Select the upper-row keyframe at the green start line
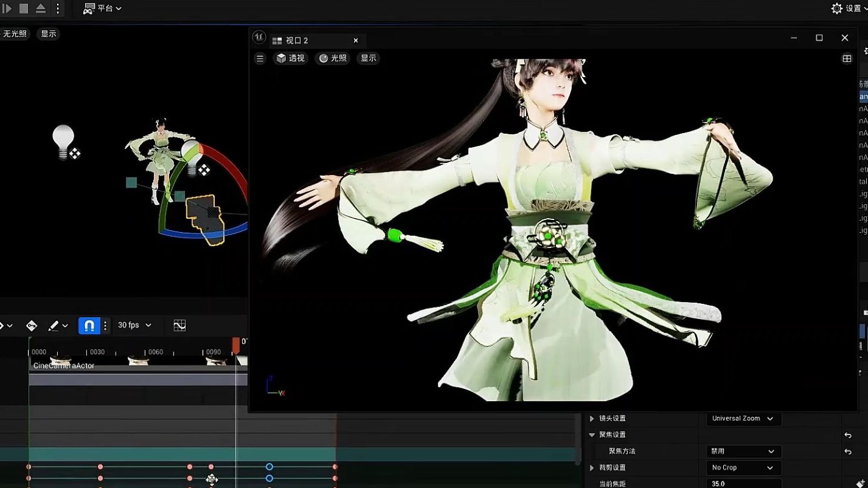The width and height of the screenshot is (868, 488). pyautogui.click(x=29, y=467)
